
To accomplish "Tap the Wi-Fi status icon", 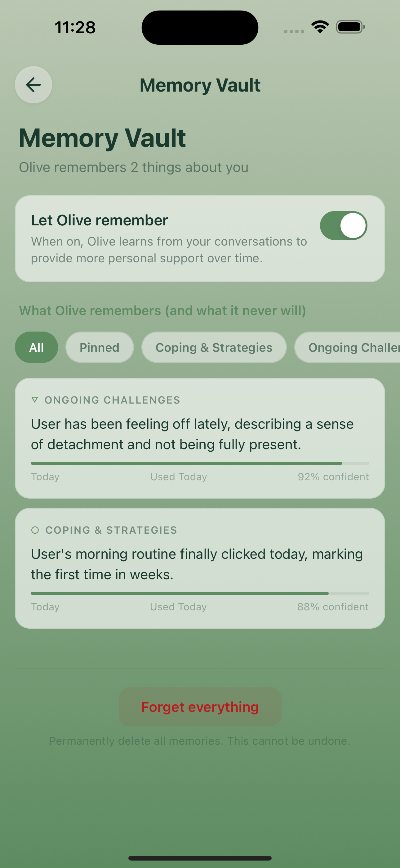I will (x=320, y=27).
